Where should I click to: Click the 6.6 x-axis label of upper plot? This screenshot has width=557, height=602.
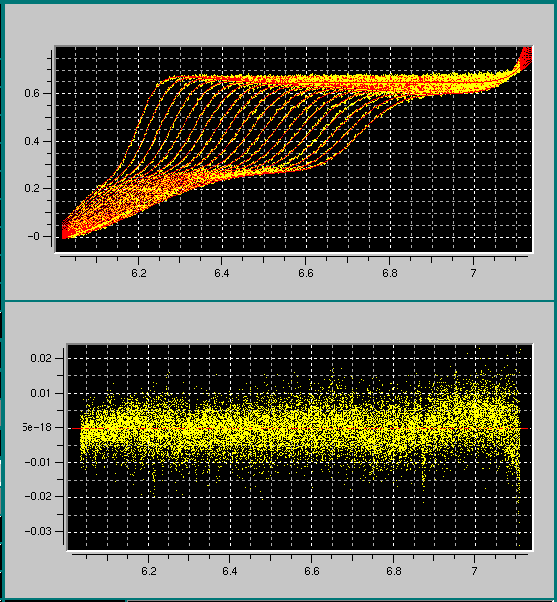point(306,273)
